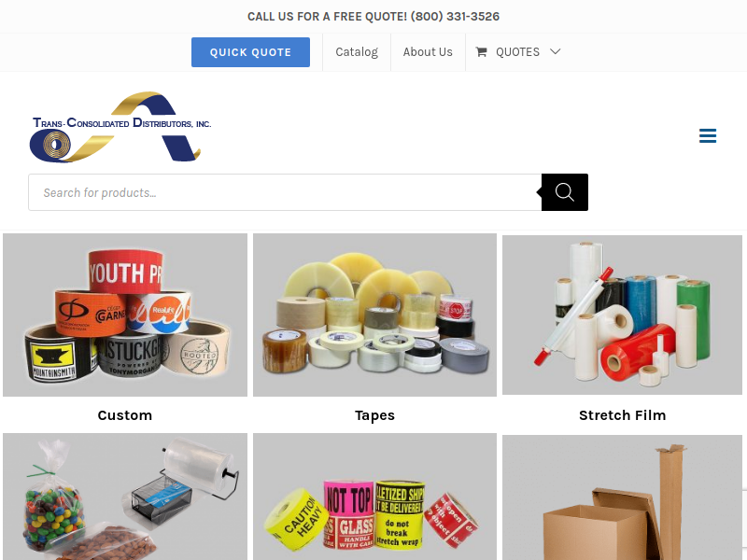Open the Custom printed tape thumbnail
Screen dimensions: 747x560
(x=125, y=315)
